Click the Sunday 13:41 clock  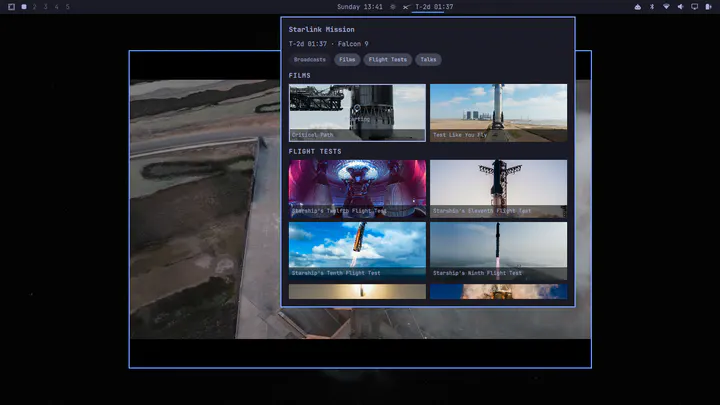tap(360, 7)
